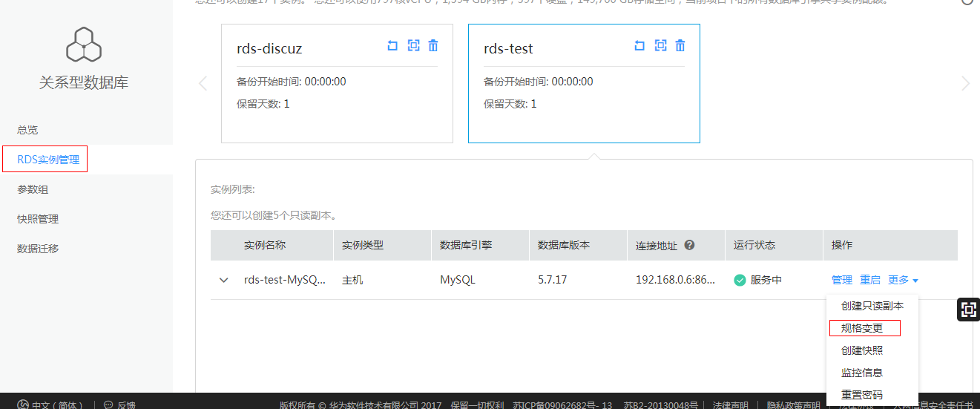This screenshot has height=409, width=980.
Task: Click the 苏B2-20130048号 footer link
Action: click(x=660, y=405)
